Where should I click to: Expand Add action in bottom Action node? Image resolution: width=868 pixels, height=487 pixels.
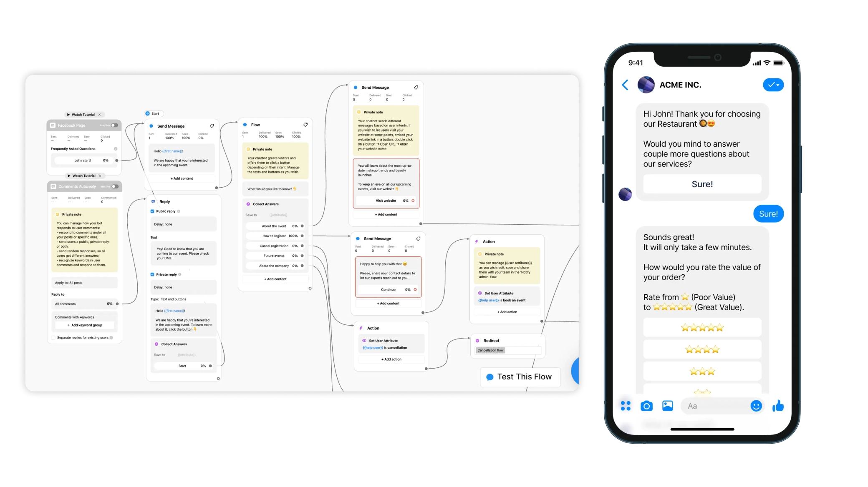click(392, 359)
